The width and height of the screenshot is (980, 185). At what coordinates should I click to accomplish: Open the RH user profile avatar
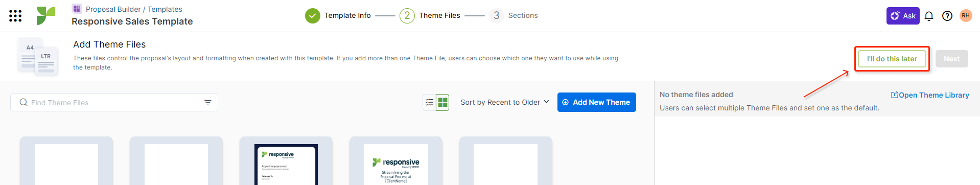(x=966, y=16)
